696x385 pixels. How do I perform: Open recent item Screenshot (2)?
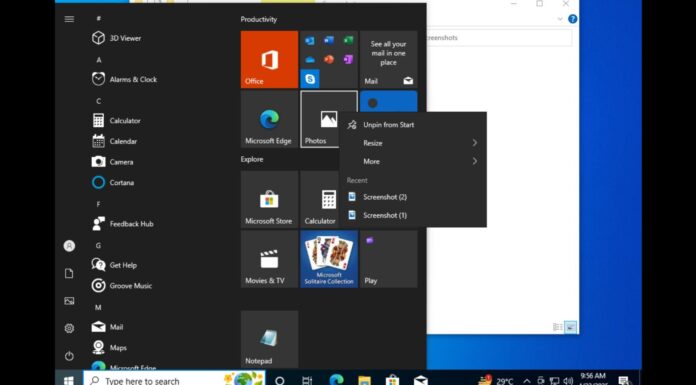coord(413,197)
